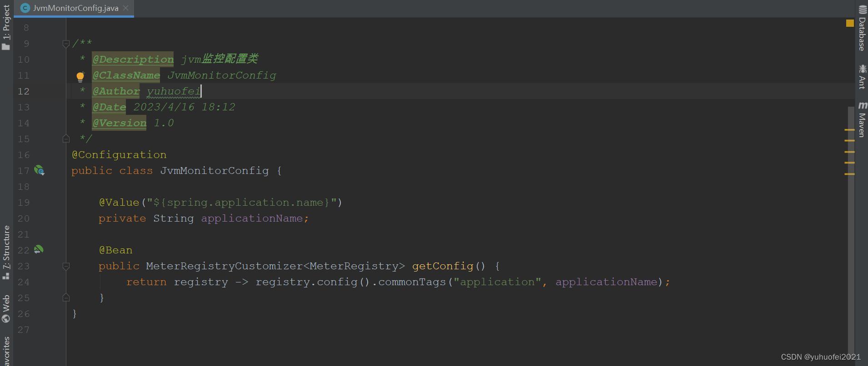This screenshot has width=868, height=366.
Task: Click the @Version tag text
Action: click(x=119, y=123)
